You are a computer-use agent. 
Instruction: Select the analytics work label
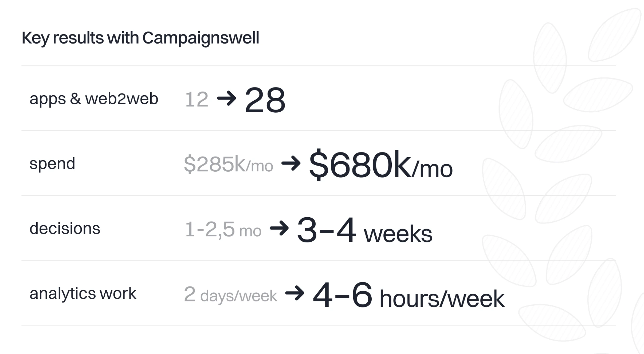(83, 294)
